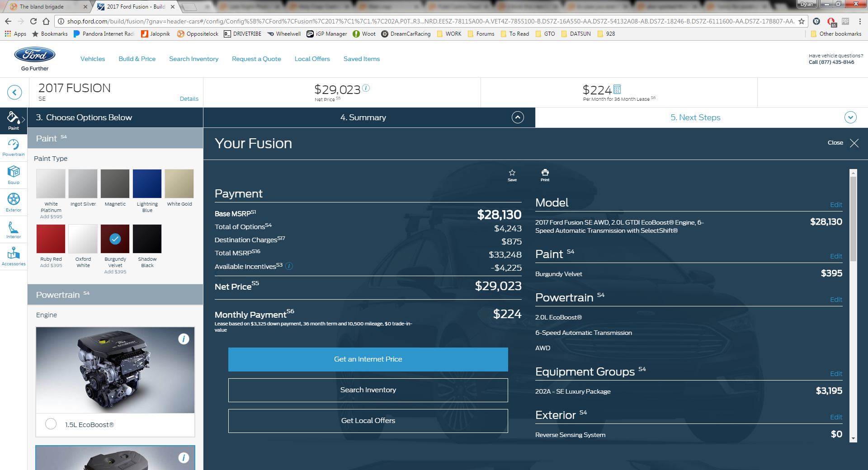Viewport: 868px width, 470px height.
Task: Open the Other bookmarks folder
Action: pyautogui.click(x=836, y=34)
